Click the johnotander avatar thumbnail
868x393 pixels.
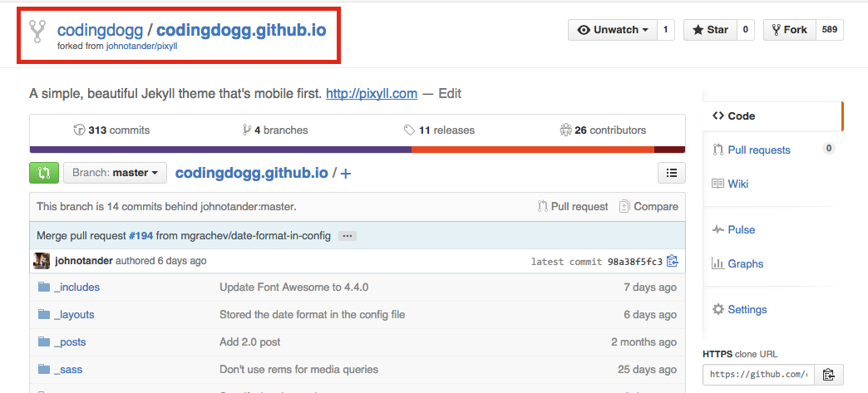(x=42, y=261)
